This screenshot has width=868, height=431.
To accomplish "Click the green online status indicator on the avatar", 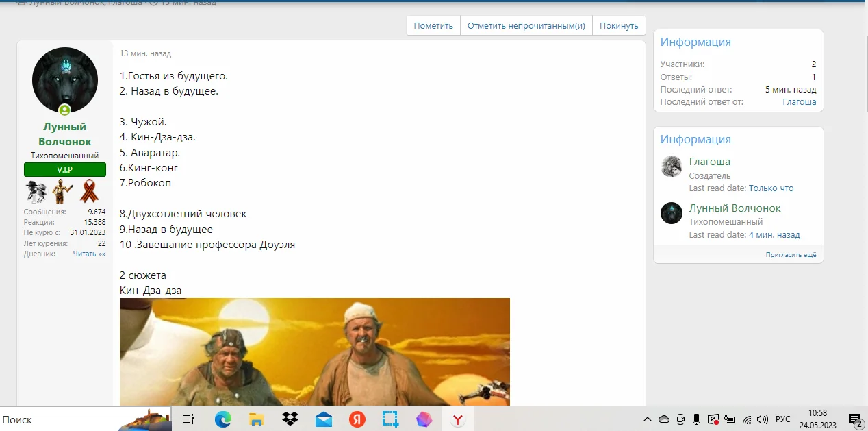I will [x=64, y=110].
